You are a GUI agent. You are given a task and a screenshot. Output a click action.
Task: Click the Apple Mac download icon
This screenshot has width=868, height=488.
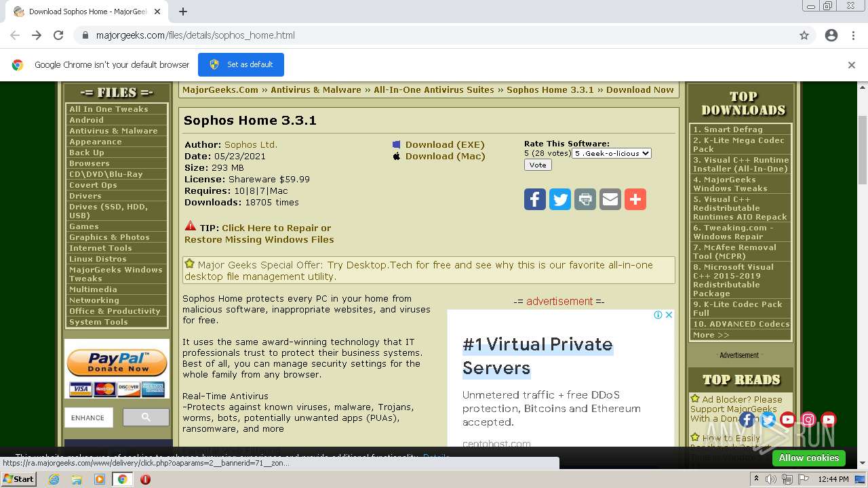[x=397, y=156]
